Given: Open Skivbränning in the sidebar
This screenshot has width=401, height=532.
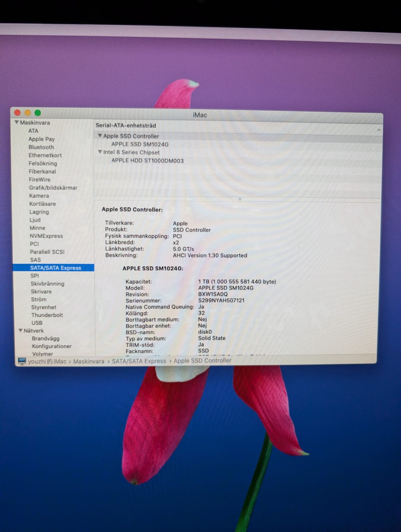Looking at the screenshot, I should pyautogui.click(x=48, y=284).
